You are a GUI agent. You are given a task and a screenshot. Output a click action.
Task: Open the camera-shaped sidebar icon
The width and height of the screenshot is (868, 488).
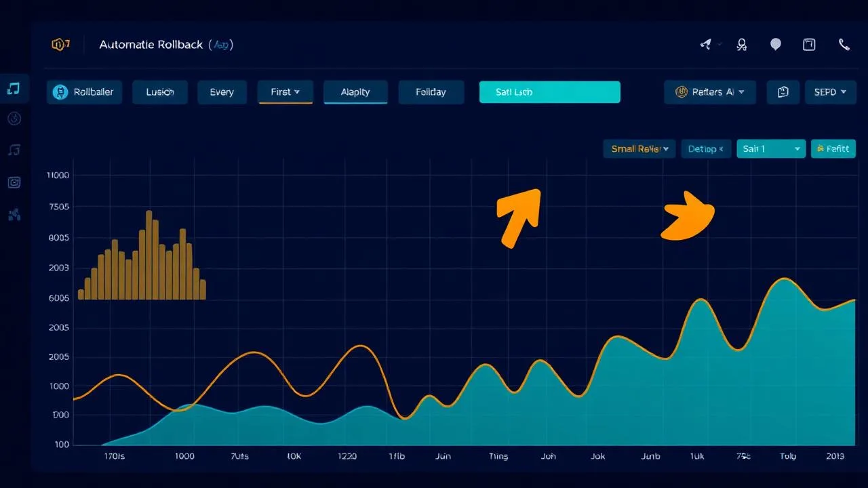14,182
